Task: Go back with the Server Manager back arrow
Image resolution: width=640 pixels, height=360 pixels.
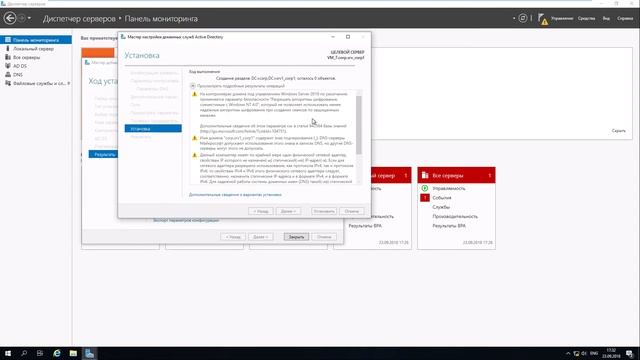Action: pyautogui.click(x=10, y=18)
